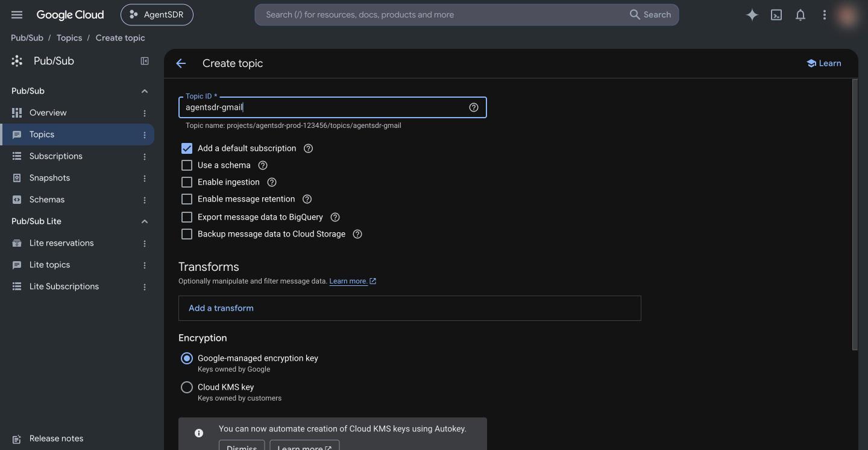The width and height of the screenshot is (868, 450).
Task: Click Pub/Sub in the breadcrumb
Action: 27,38
